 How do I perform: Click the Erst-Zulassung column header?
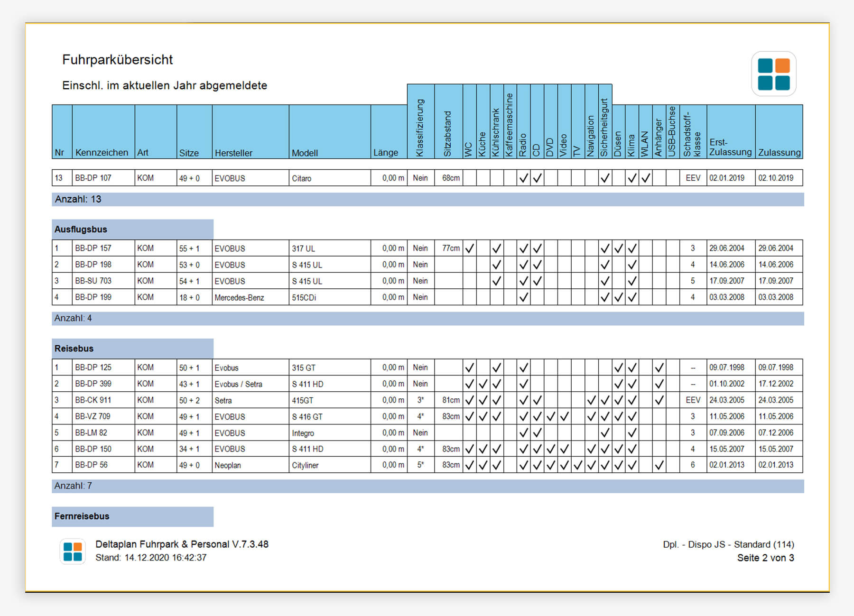click(730, 147)
